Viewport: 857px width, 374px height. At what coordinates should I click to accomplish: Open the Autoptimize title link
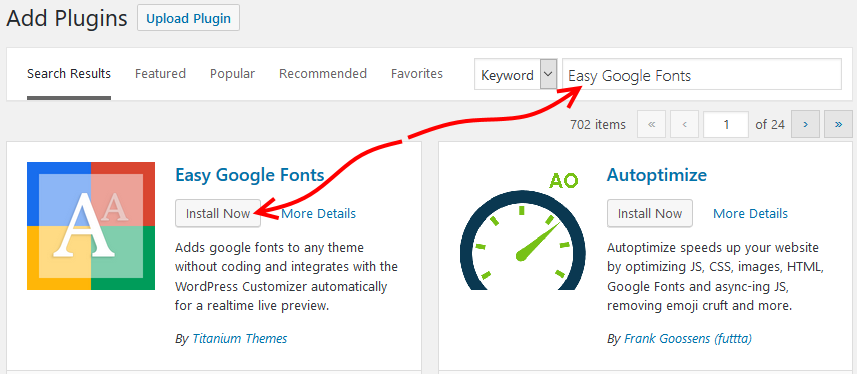pyautogui.click(x=656, y=175)
